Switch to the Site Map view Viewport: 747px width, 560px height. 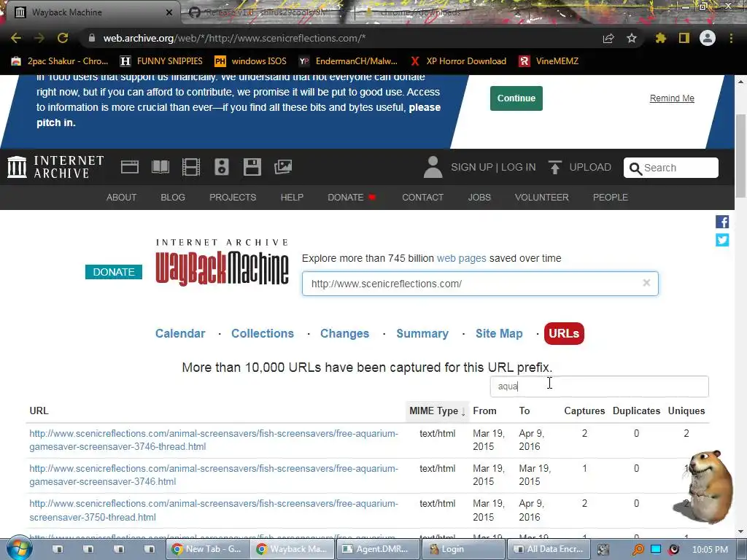[499, 333]
